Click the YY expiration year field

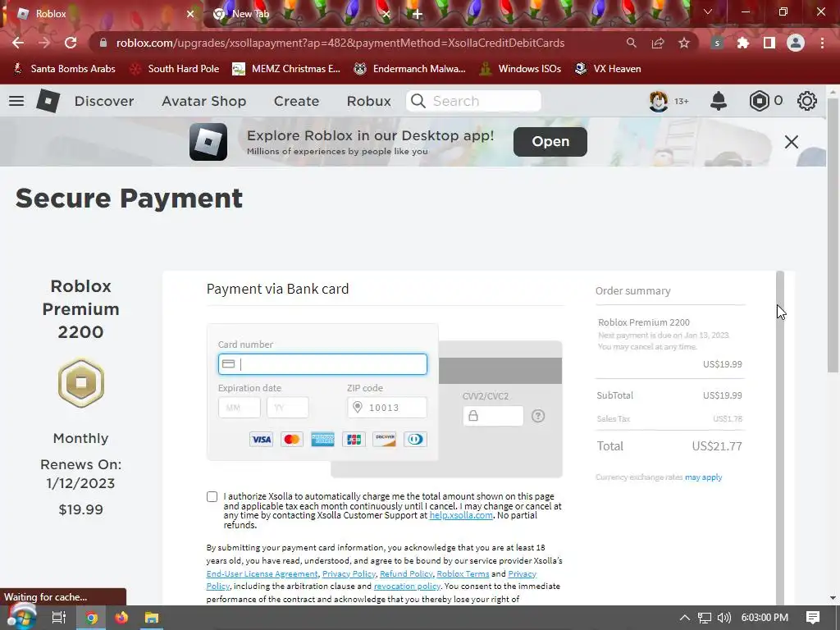click(288, 408)
